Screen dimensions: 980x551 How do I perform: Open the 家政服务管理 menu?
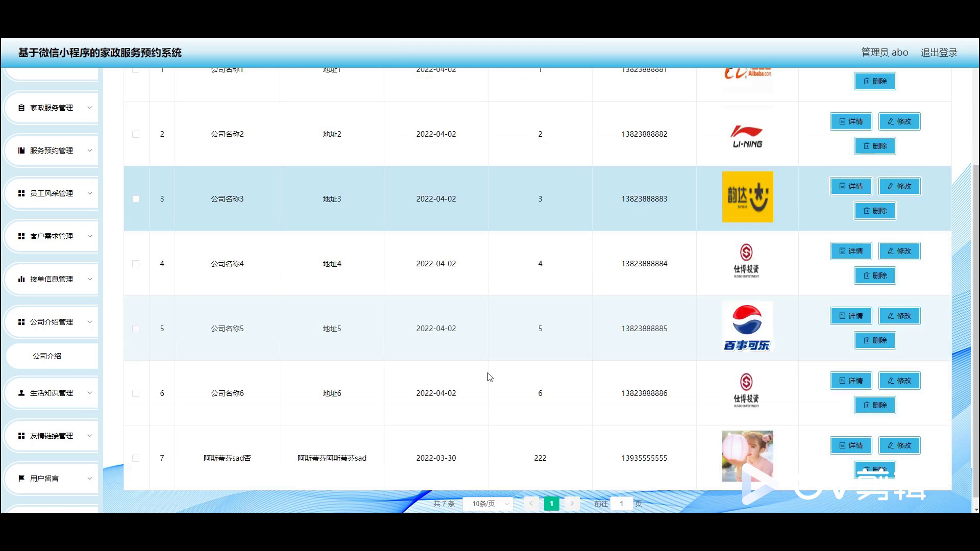tap(52, 108)
